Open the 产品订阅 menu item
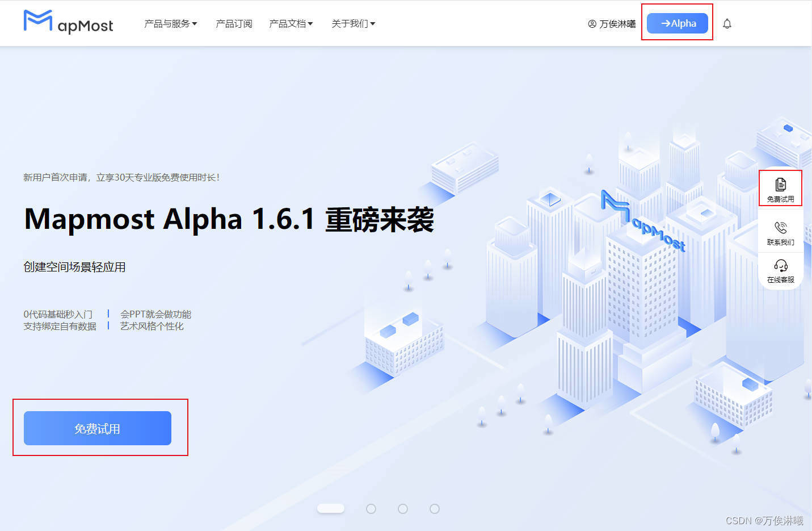 click(234, 24)
